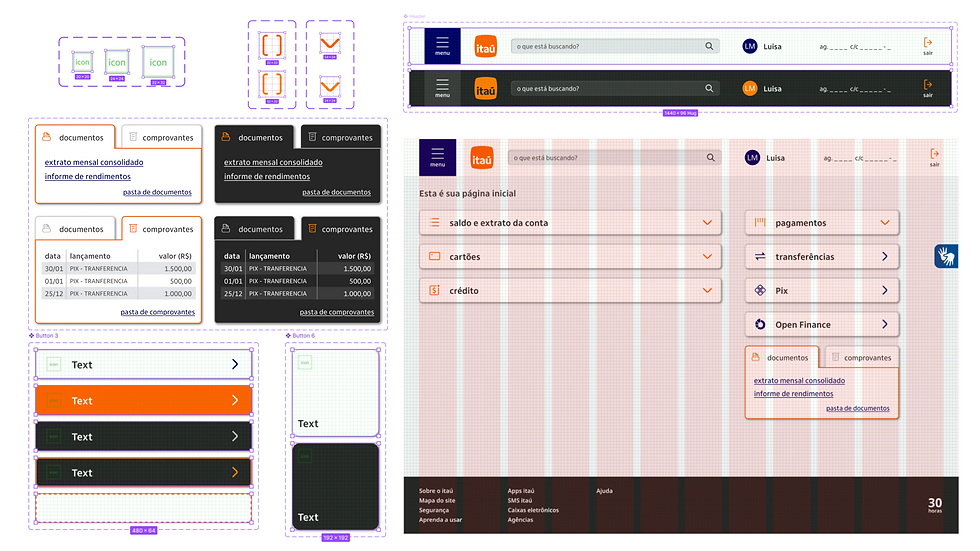The image size is (980, 551).
Task: Select the smallest green icon placeholder
Action: click(x=82, y=62)
